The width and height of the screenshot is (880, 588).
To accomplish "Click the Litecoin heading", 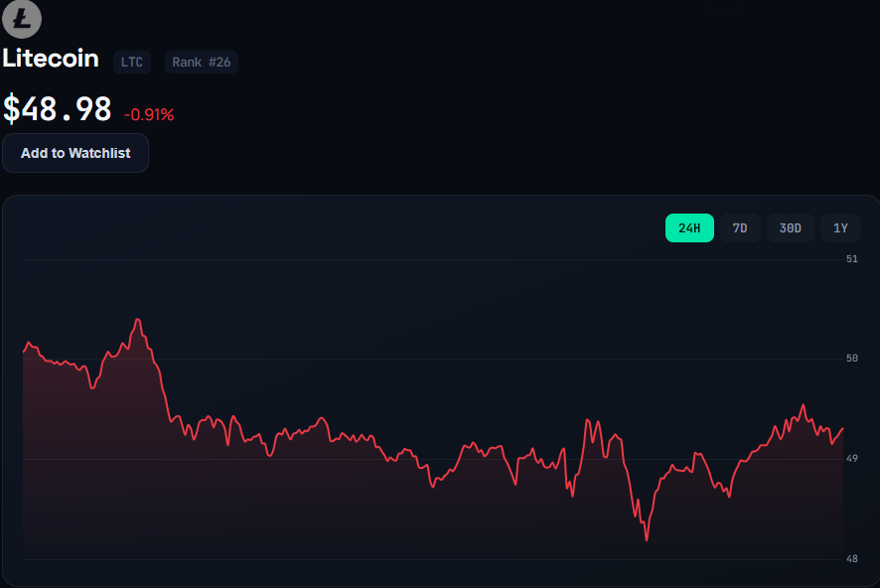I will pyautogui.click(x=51, y=59).
